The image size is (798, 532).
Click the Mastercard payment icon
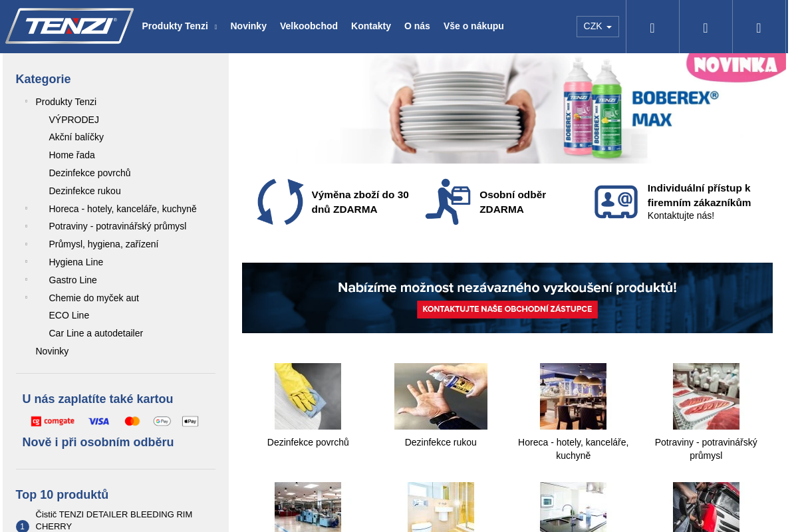(132, 421)
